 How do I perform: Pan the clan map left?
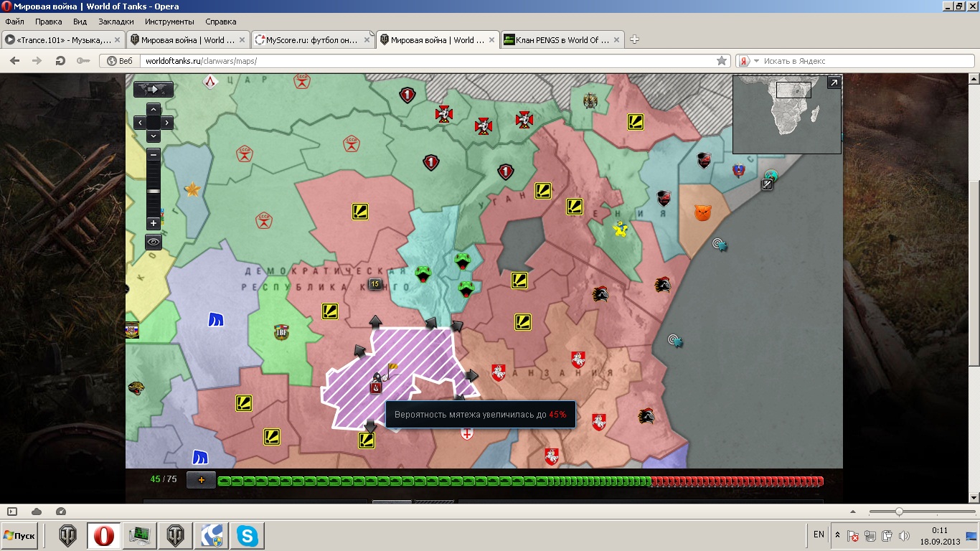coord(141,123)
